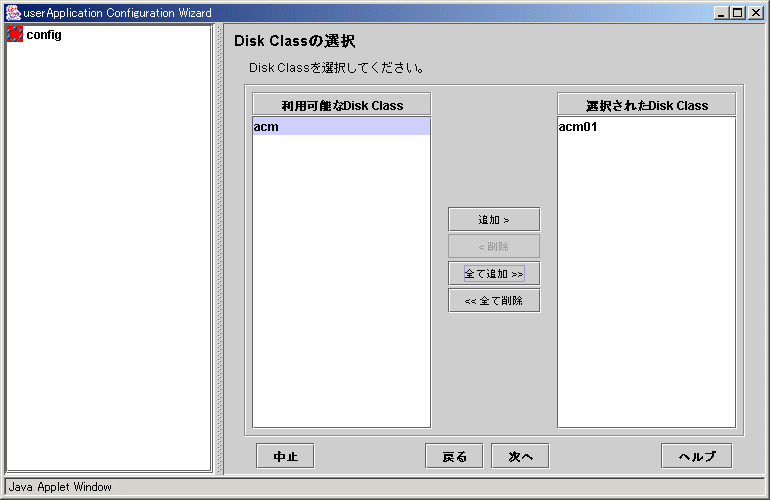
Task: Open help with the ヘルプ button
Action: 697,456
